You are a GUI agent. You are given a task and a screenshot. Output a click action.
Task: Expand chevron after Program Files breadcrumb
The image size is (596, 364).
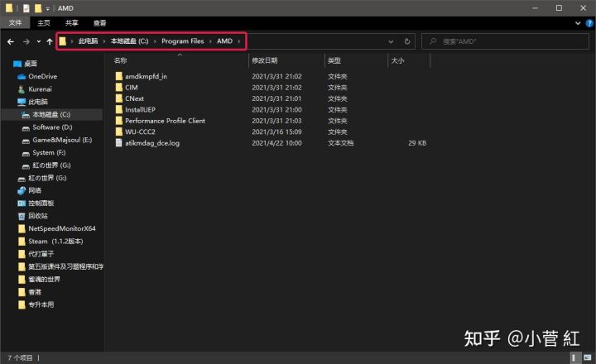tap(210, 41)
